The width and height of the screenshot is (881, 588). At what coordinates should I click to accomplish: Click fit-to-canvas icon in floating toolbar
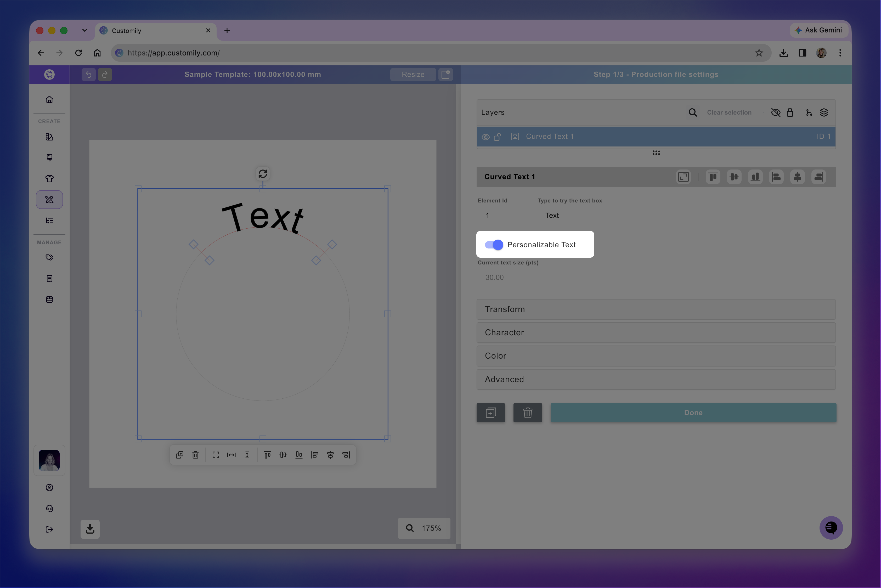point(216,455)
